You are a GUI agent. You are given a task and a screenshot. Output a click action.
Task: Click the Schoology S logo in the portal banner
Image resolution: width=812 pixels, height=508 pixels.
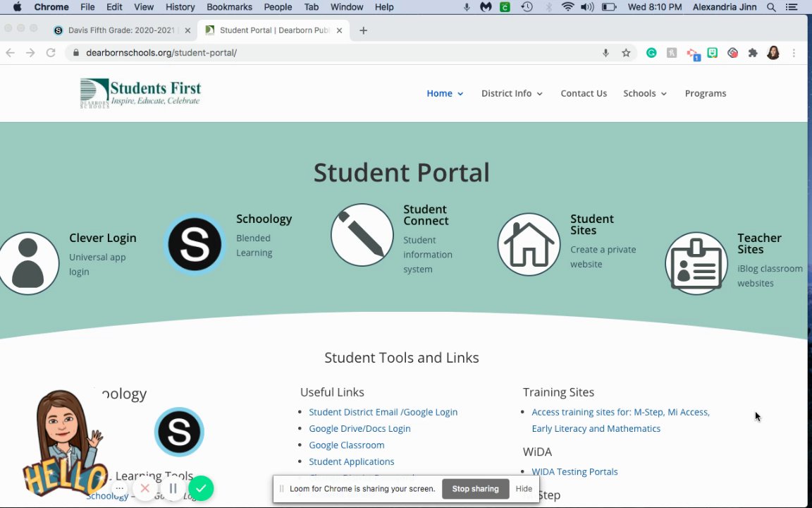coord(195,244)
